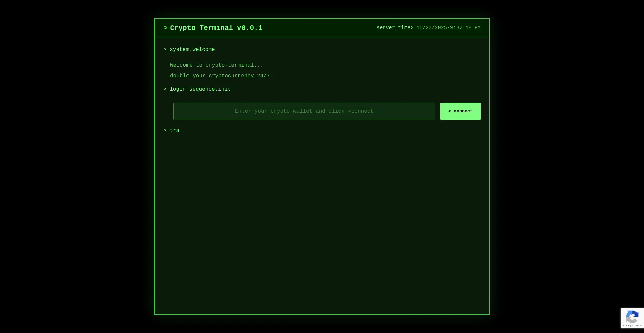Click the reCAPTCHA logo badge
This screenshot has width=644, height=333.
click(632, 317)
